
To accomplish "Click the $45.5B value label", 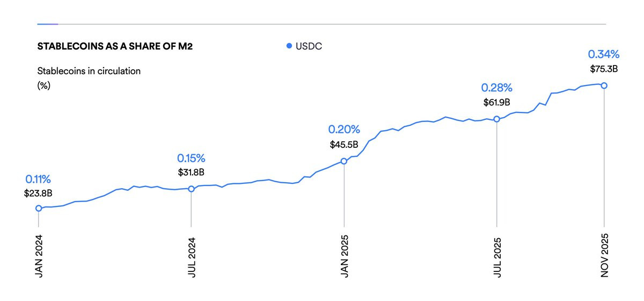I will click(x=344, y=144).
